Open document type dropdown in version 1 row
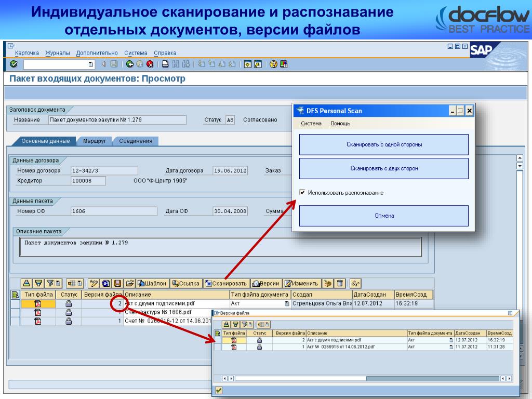The height and width of the screenshot is (399, 532). pyautogui.click(x=451, y=347)
